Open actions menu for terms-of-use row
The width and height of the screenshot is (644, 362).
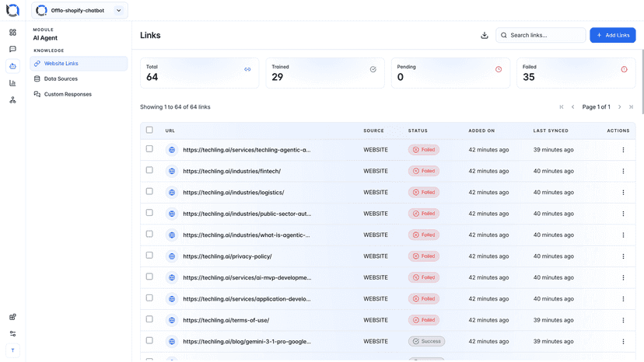point(623,320)
